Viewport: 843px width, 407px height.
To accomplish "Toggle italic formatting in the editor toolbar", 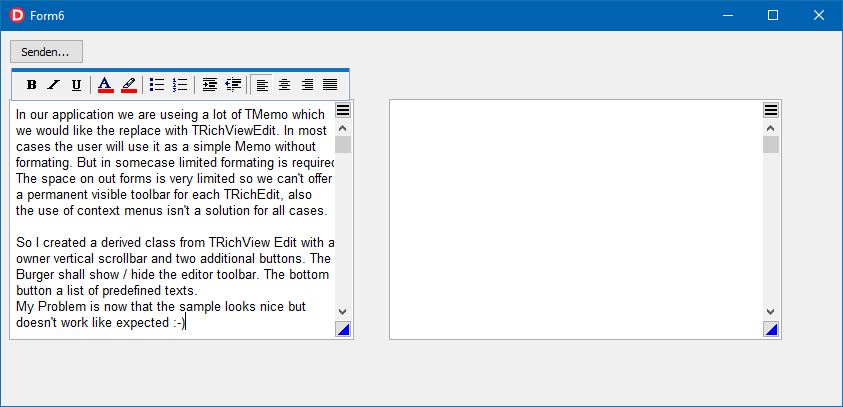I will tap(54, 85).
